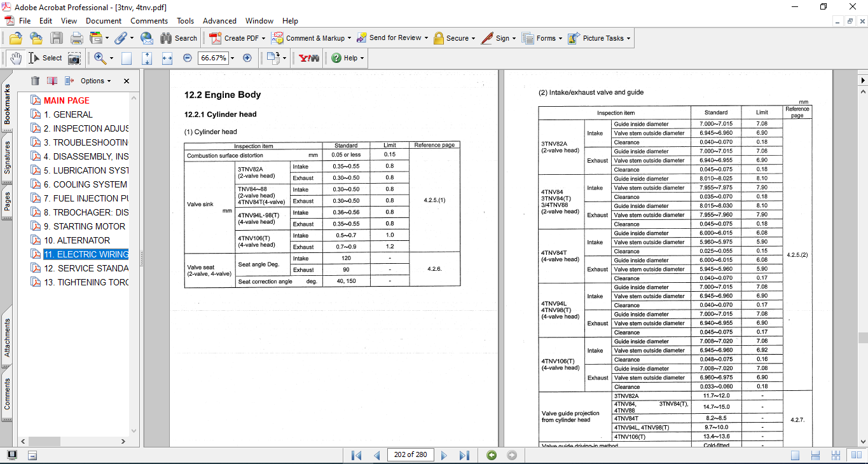Open the Advanced menu
868x464 pixels.
click(219, 21)
